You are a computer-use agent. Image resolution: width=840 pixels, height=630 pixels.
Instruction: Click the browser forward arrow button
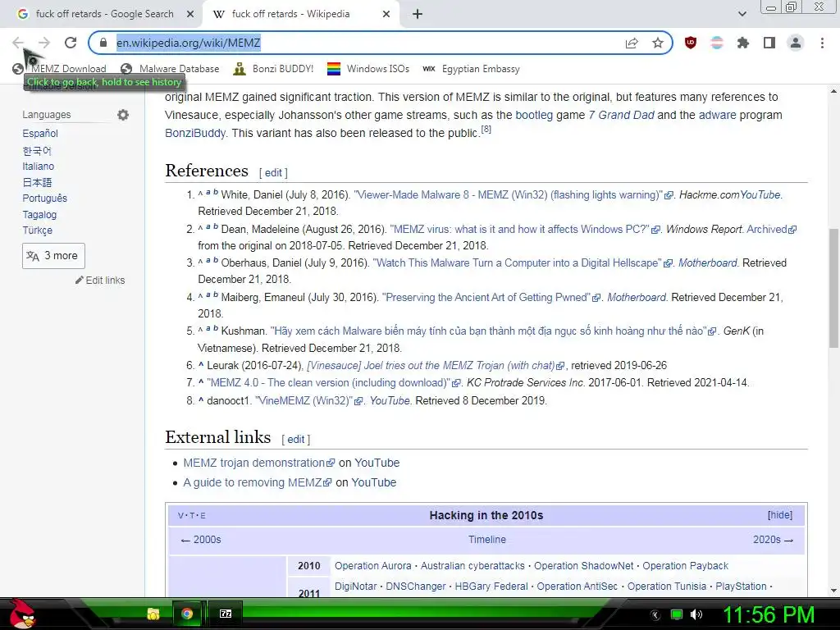[44, 43]
